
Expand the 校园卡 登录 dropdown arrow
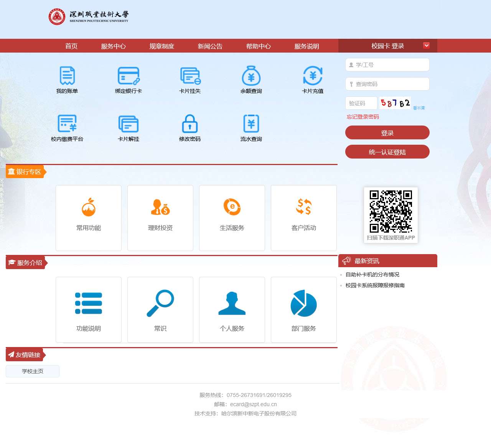point(426,46)
